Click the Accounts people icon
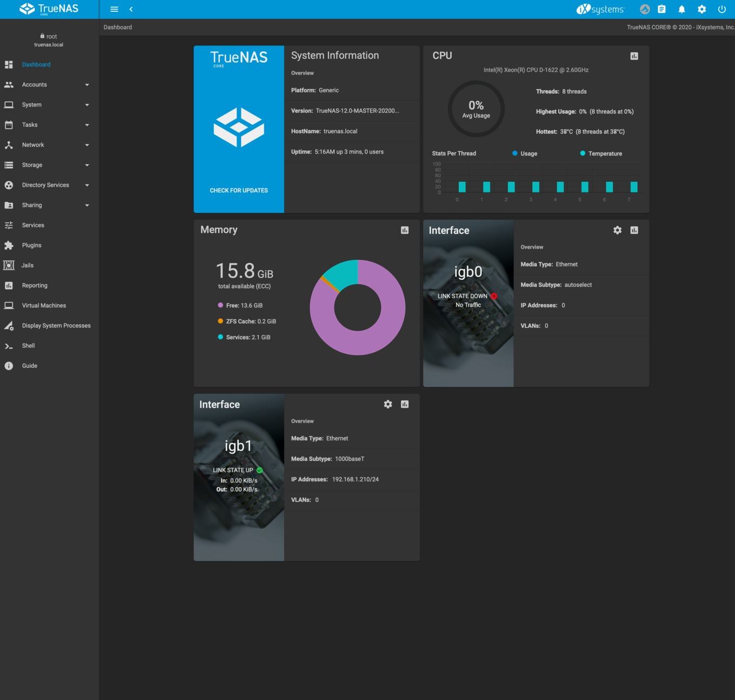 (9, 85)
